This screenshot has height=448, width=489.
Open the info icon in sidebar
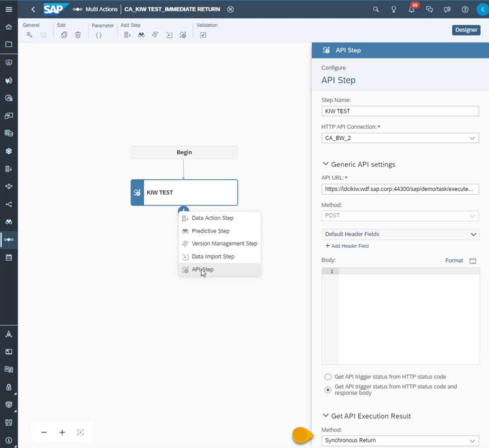tap(9, 440)
